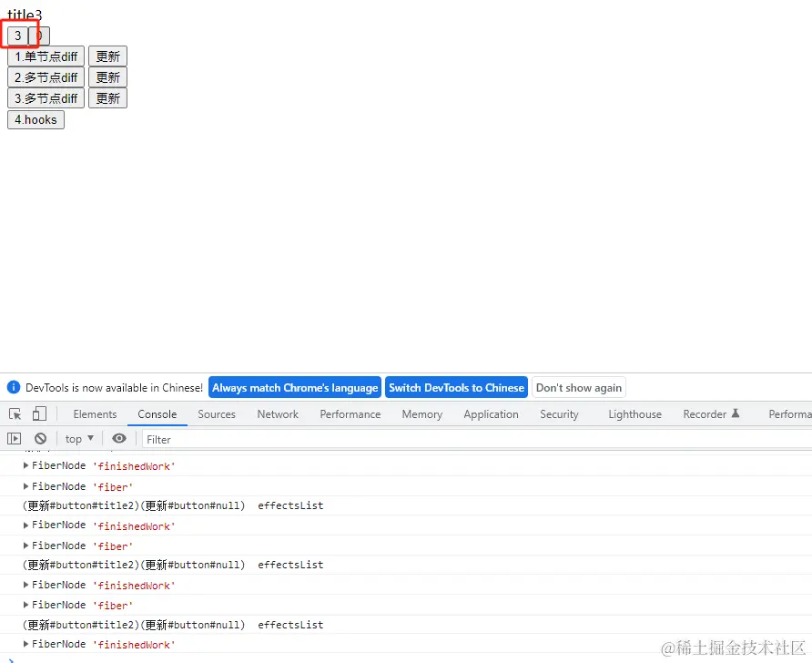Switch to the Network tab

(278, 414)
